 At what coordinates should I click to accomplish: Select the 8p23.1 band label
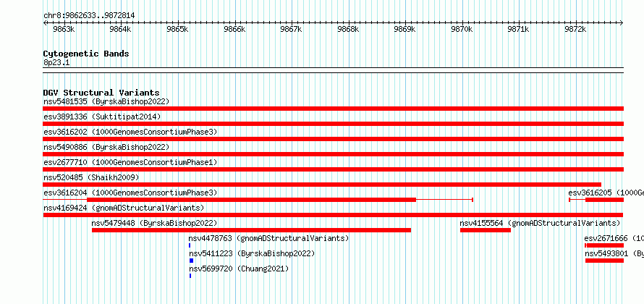click(x=56, y=63)
